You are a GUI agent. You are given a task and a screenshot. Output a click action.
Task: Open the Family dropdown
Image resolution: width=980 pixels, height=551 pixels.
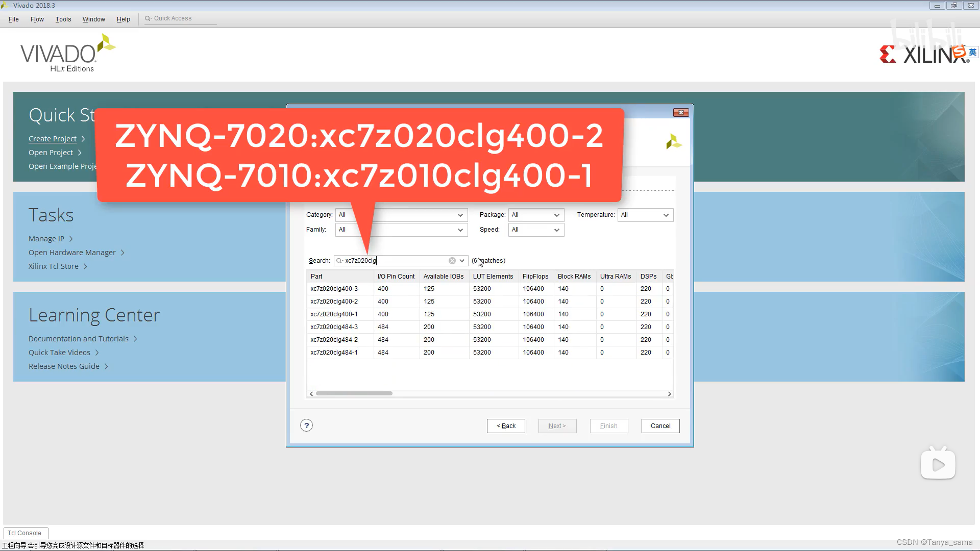click(460, 230)
